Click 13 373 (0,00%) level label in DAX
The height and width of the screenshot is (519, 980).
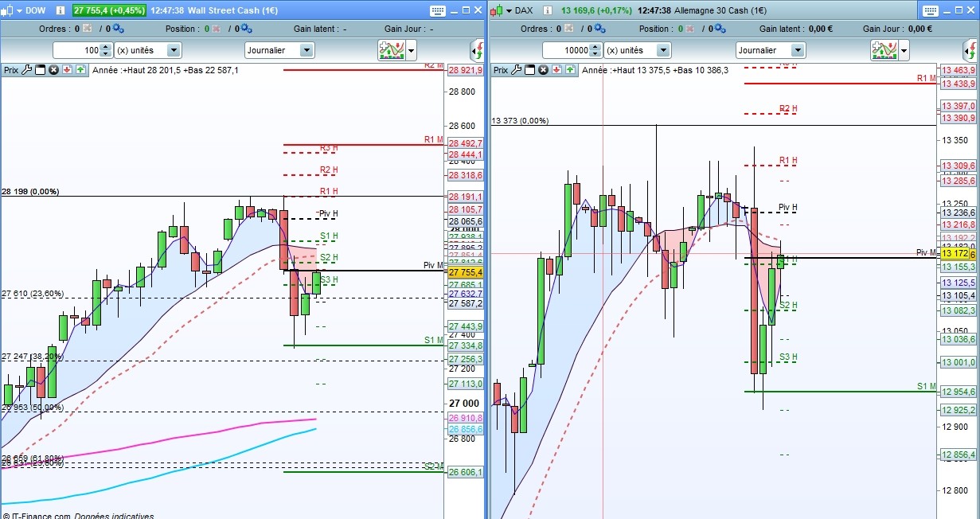point(520,121)
